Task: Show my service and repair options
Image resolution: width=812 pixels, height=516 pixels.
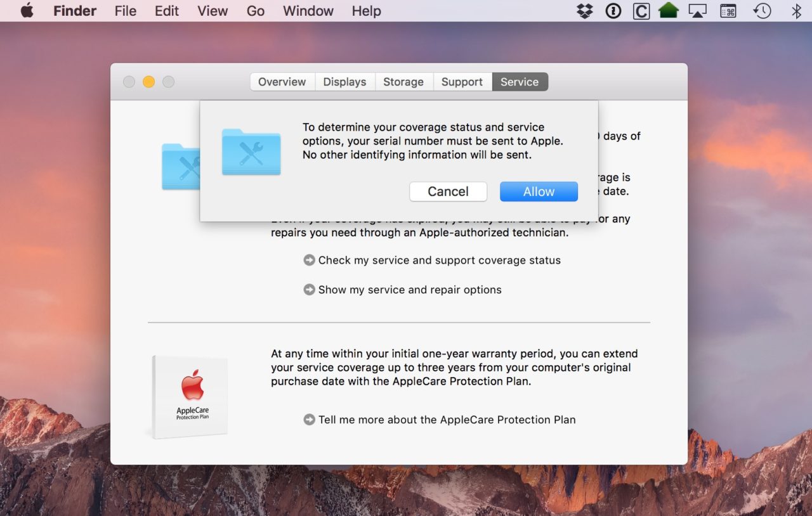Action: point(410,290)
